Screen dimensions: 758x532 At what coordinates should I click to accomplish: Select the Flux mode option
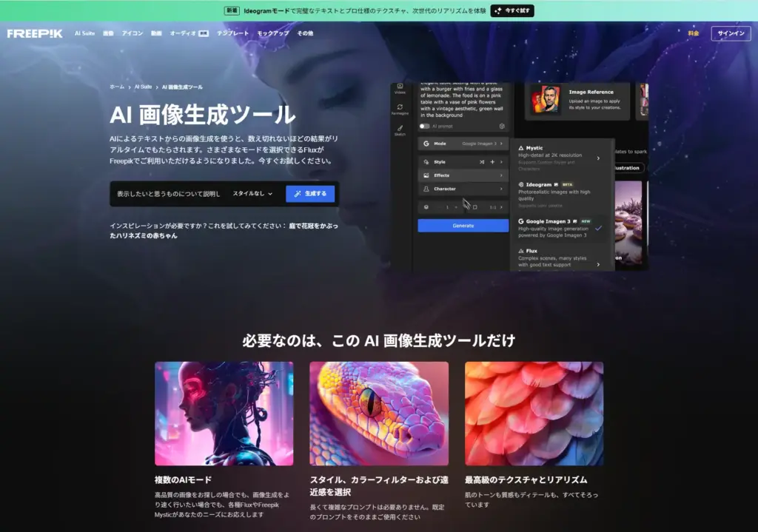(x=560, y=258)
